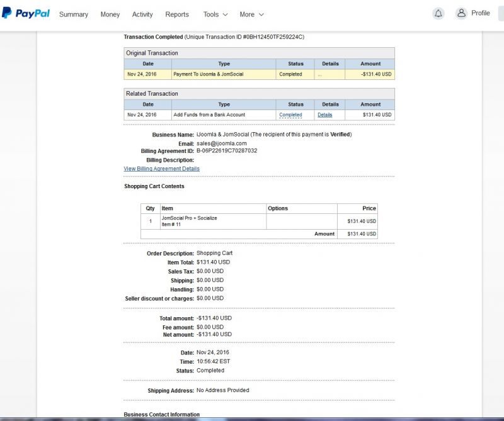Viewport: 504px width, 421px height.
Task: Expand the More dropdown menu
Action: pyautogui.click(x=251, y=14)
